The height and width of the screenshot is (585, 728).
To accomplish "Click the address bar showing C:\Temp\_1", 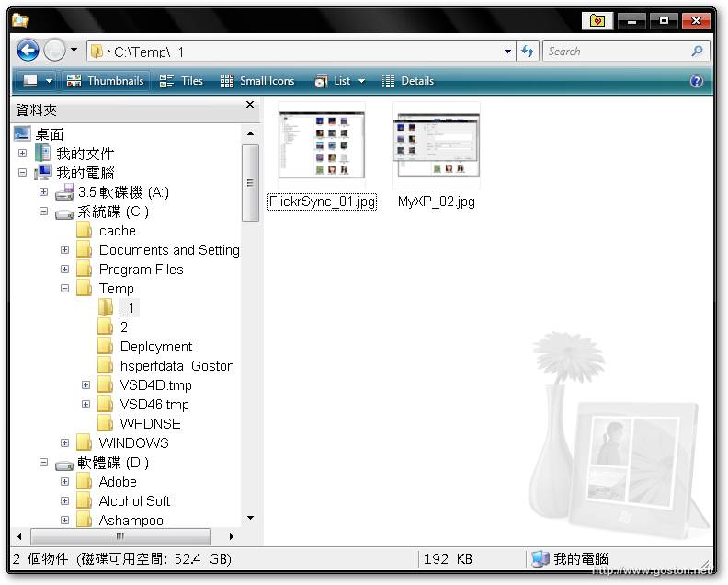I will (x=297, y=52).
